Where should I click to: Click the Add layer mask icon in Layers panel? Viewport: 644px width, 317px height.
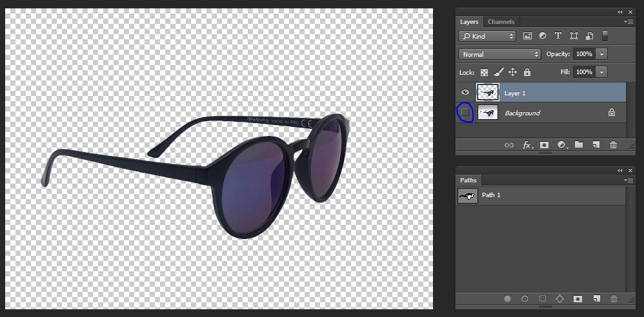coord(544,145)
